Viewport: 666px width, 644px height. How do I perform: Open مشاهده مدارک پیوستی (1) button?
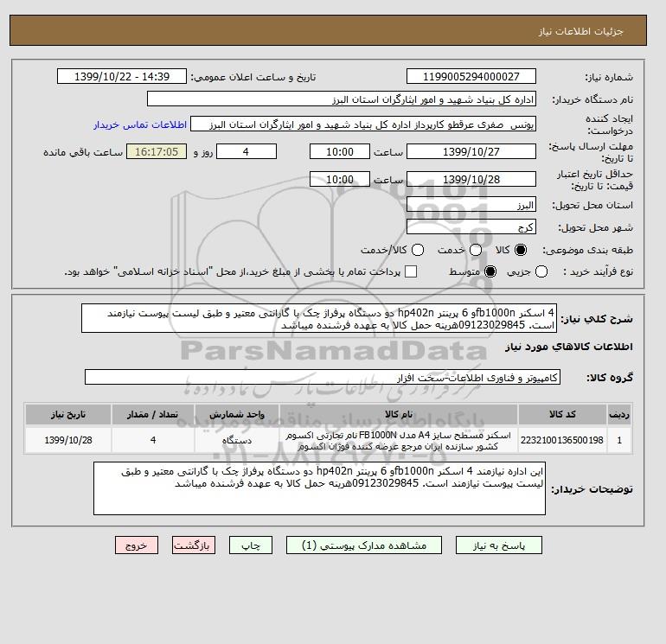(364, 545)
